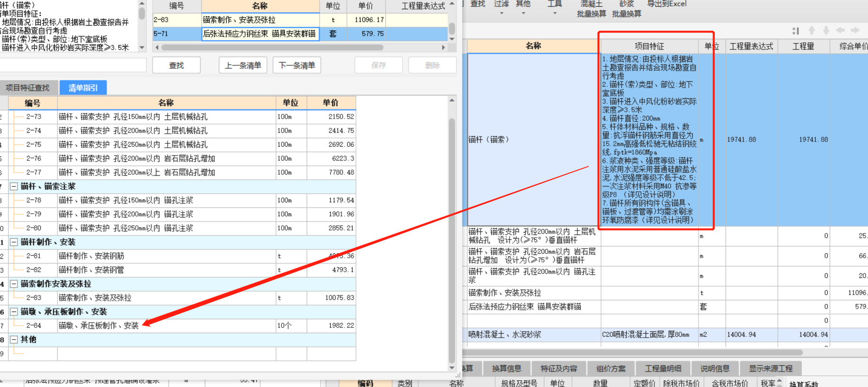Click the move down arrow icon

click(826, 31)
